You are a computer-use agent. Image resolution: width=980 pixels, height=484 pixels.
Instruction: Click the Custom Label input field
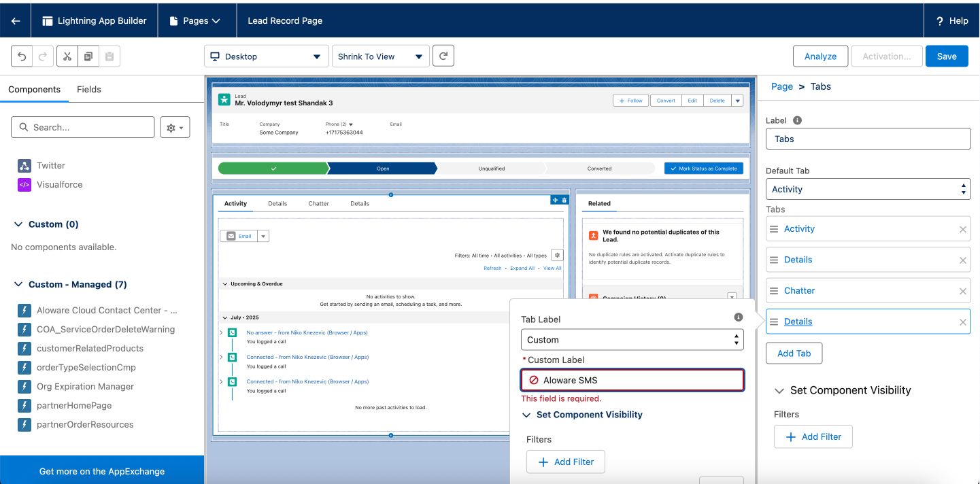click(x=632, y=380)
